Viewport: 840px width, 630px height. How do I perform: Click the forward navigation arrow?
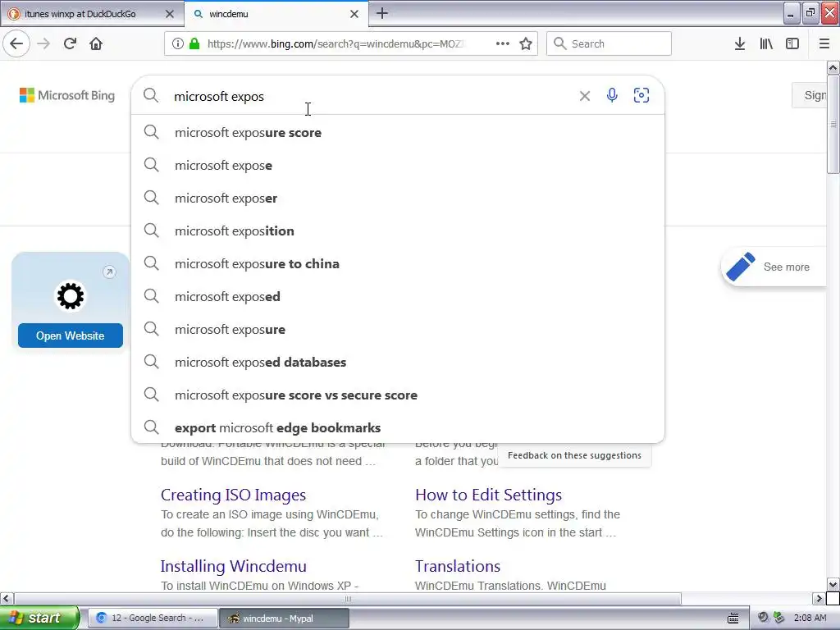[x=43, y=43]
